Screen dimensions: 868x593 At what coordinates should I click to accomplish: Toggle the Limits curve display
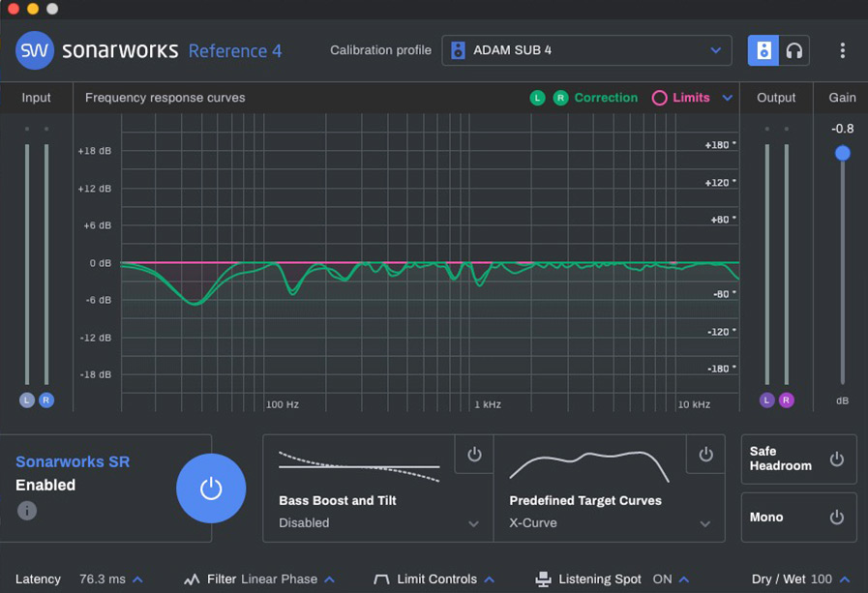click(659, 98)
